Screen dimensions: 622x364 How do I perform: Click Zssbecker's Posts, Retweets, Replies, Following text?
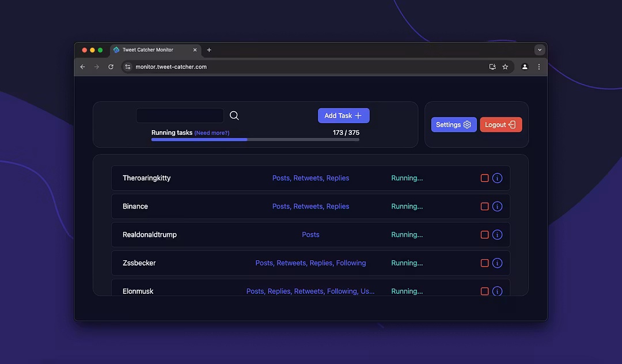click(310, 263)
